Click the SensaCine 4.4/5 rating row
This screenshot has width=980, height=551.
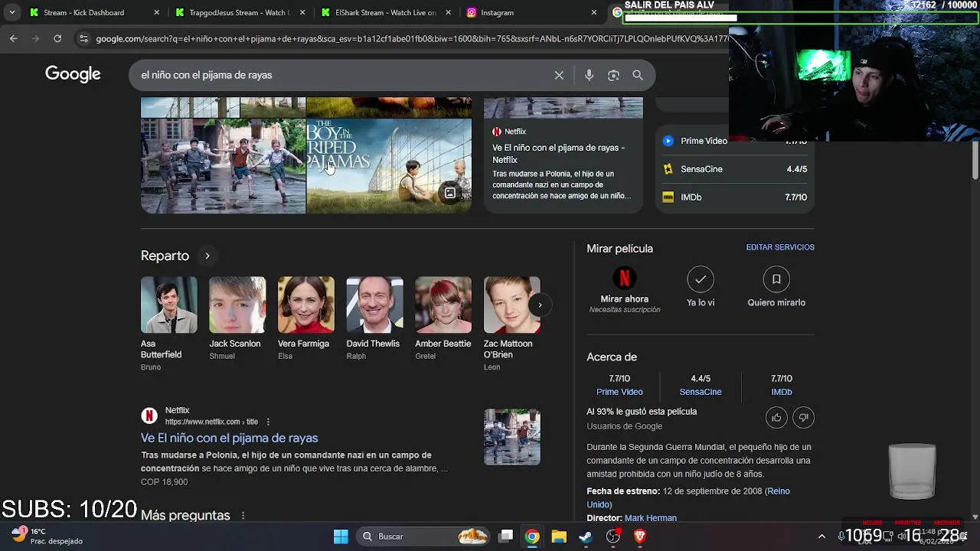[735, 169]
